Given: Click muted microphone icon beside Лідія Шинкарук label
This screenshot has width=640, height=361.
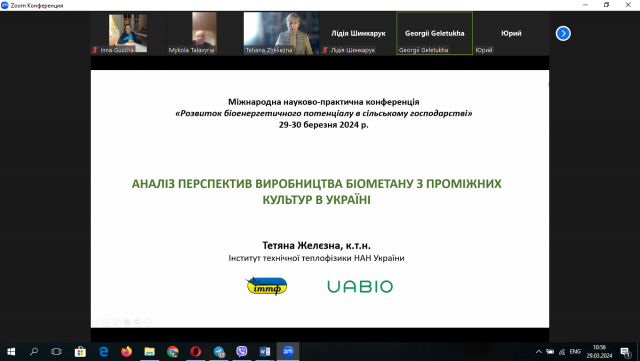Looking at the screenshot, I should pos(325,50).
